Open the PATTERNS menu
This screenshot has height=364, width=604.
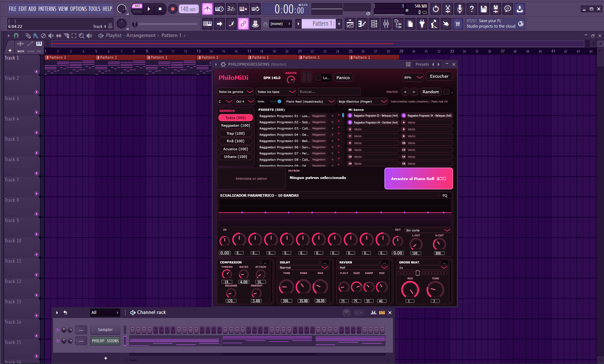[x=47, y=9]
